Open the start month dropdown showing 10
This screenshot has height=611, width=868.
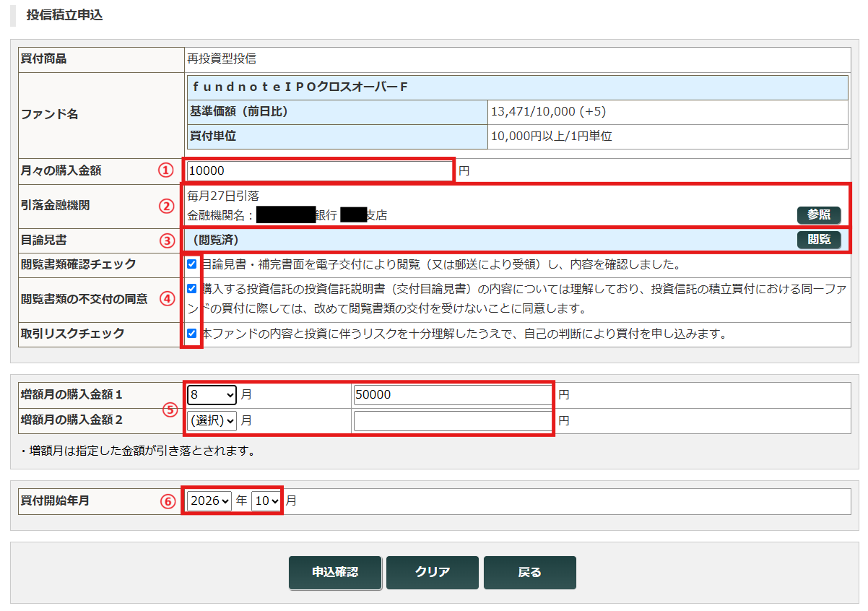266,500
